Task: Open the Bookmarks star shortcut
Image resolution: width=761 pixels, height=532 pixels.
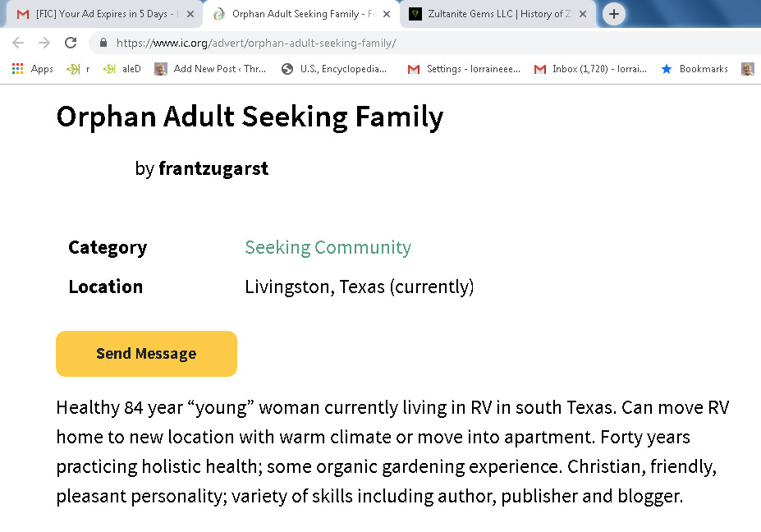Action: coord(695,69)
